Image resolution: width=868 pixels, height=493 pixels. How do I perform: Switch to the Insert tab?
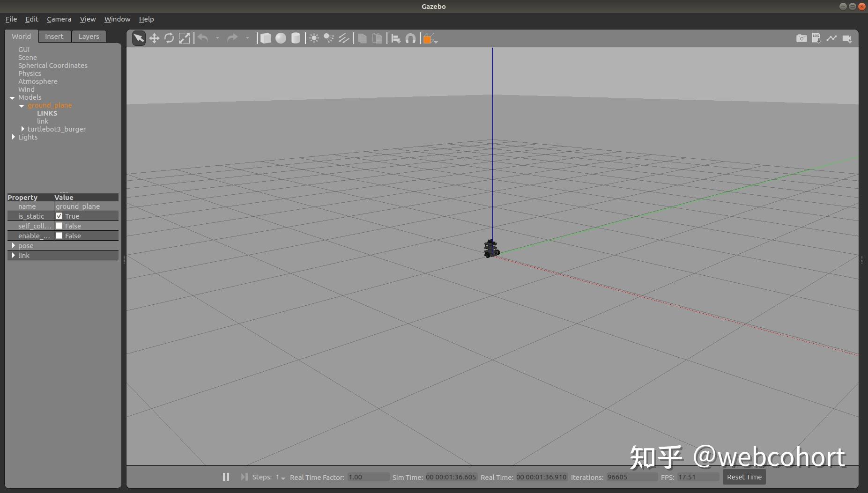coord(54,36)
